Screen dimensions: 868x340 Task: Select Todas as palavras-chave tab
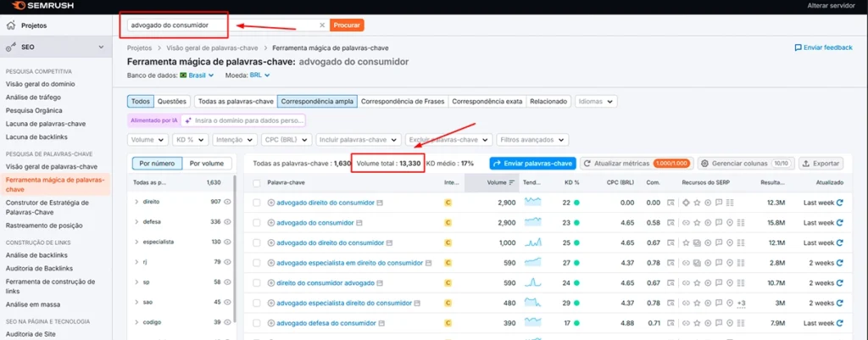coord(236,102)
